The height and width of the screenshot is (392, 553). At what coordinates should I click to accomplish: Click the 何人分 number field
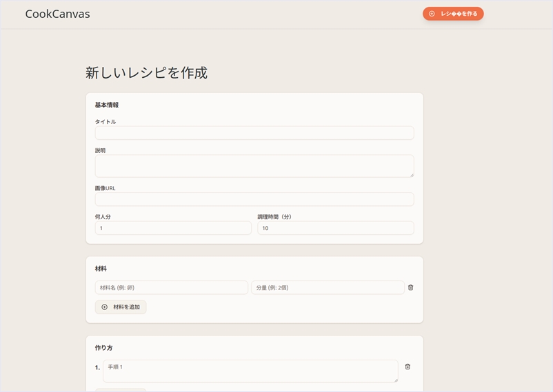click(172, 228)
